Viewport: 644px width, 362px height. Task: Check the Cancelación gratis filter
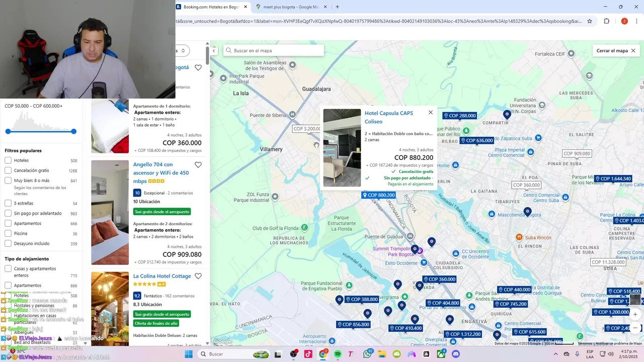pyautogui.click(x=8, y=170)
